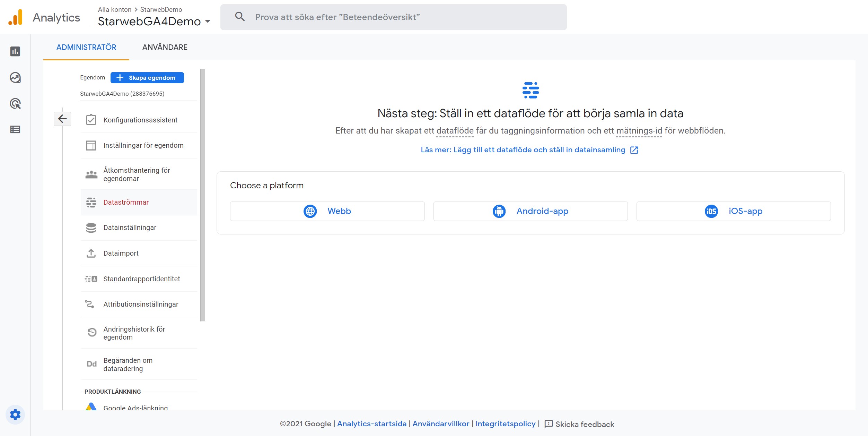The width and height of the screenshot is (868, 436).
Task: Click the Admin gear icon
Action: 15,414
